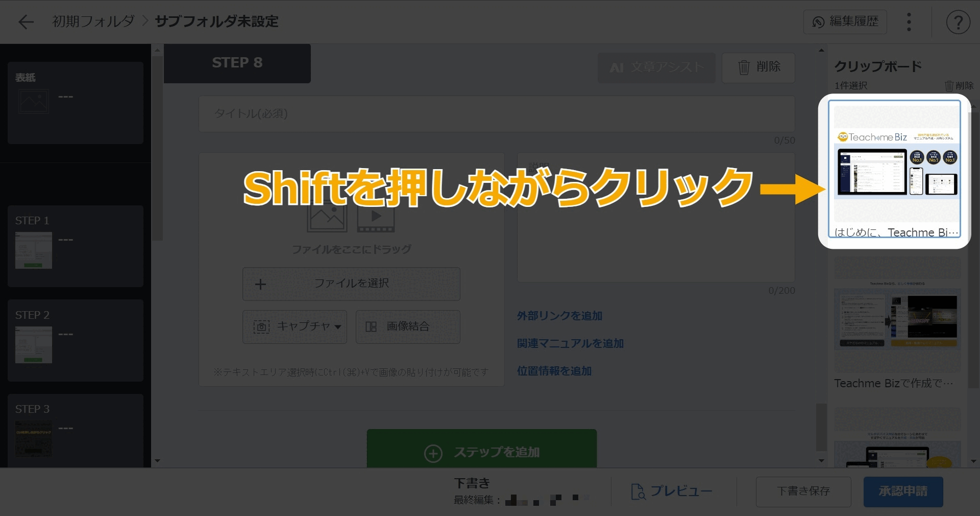Select the STEP 8 tab
This screenshot has height=516, width=980.
237,62
